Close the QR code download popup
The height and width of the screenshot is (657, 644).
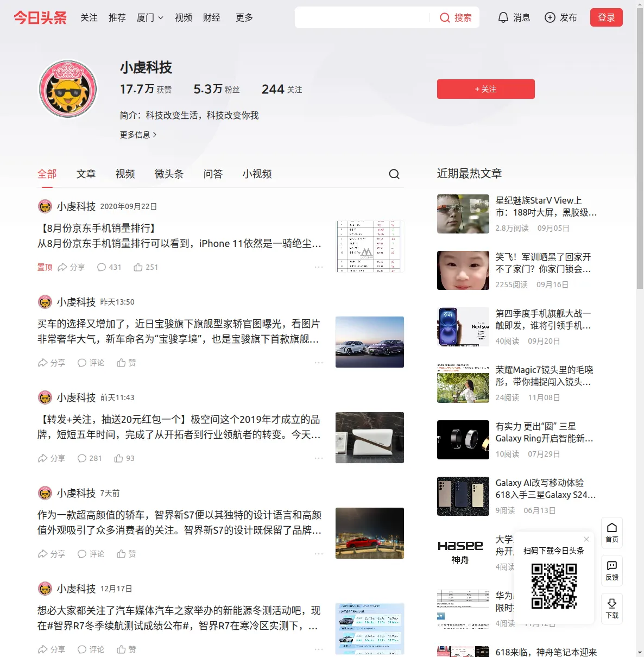click(586, 539)
